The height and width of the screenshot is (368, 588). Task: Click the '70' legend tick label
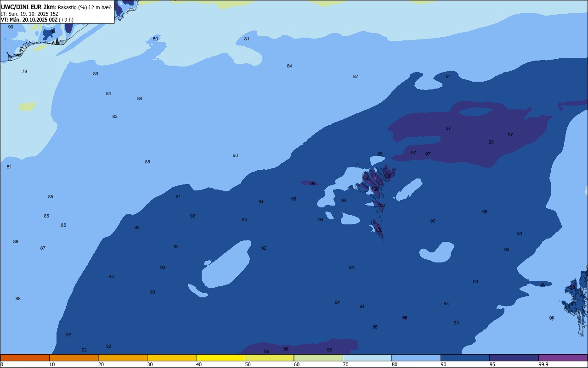click(x=345, y=364)
